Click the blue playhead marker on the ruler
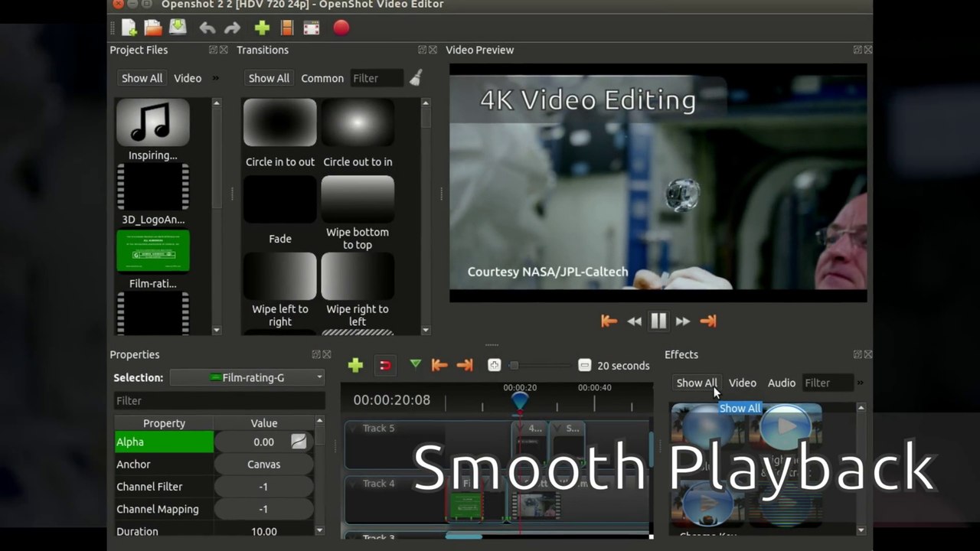This screenshot has height=551, width=980. click(520, 400)
